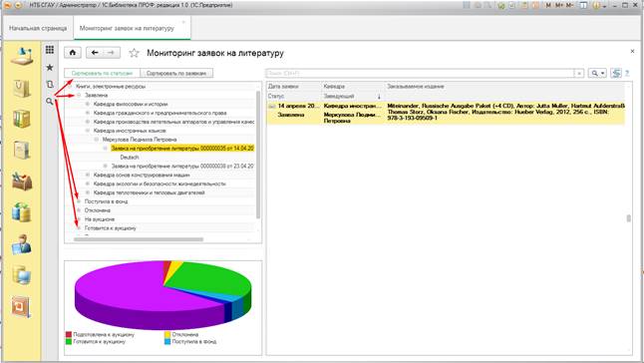Collapse the Заявлена tree node

coord(79,96)
